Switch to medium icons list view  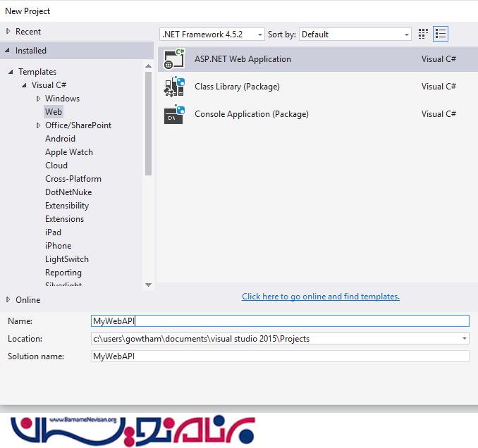click(x=441, y=34)
